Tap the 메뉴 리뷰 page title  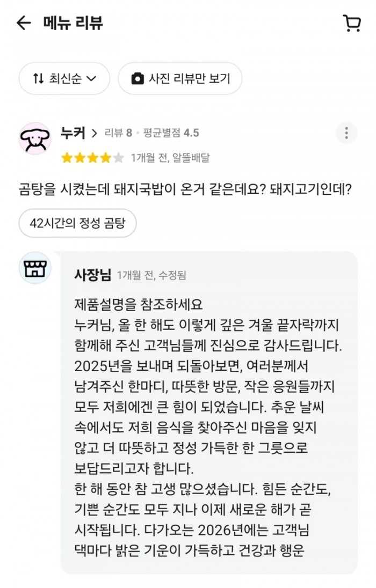[x=73, y=23]
